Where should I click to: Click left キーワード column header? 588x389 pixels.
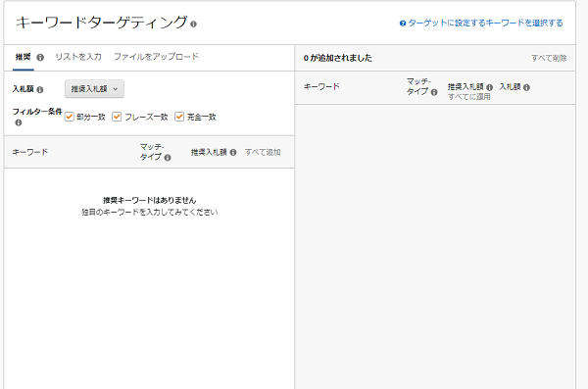point(30,152)
